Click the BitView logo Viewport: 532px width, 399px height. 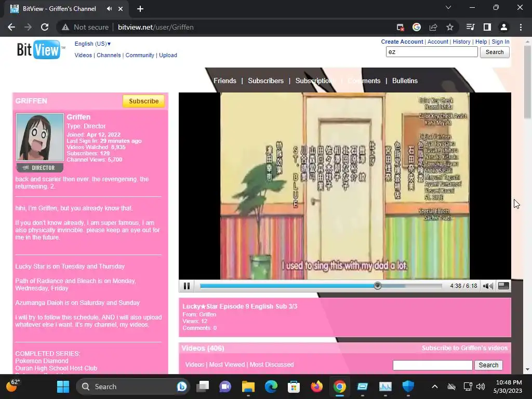click(41, 49)
